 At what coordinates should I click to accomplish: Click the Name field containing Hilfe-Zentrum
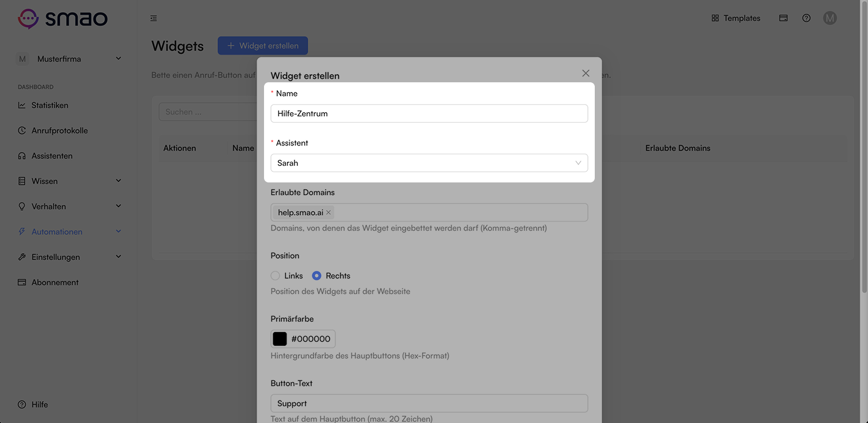click(429, 113)
